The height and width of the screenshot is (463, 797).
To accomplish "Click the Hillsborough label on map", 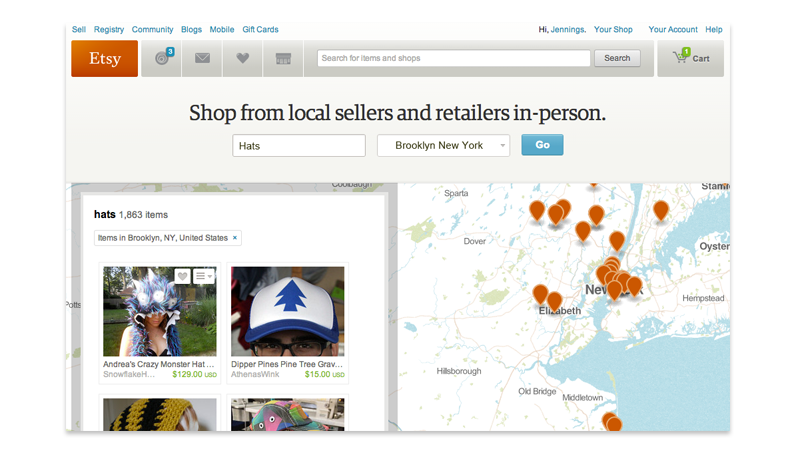I will 459,371.
